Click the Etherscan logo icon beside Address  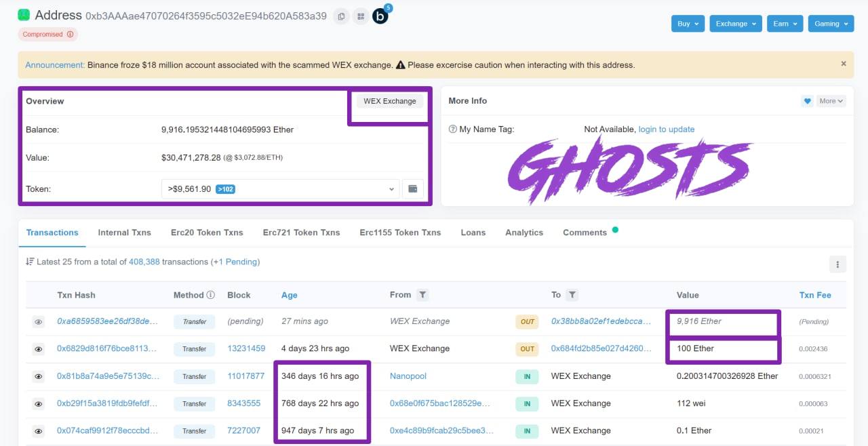[x=24, y=15]
